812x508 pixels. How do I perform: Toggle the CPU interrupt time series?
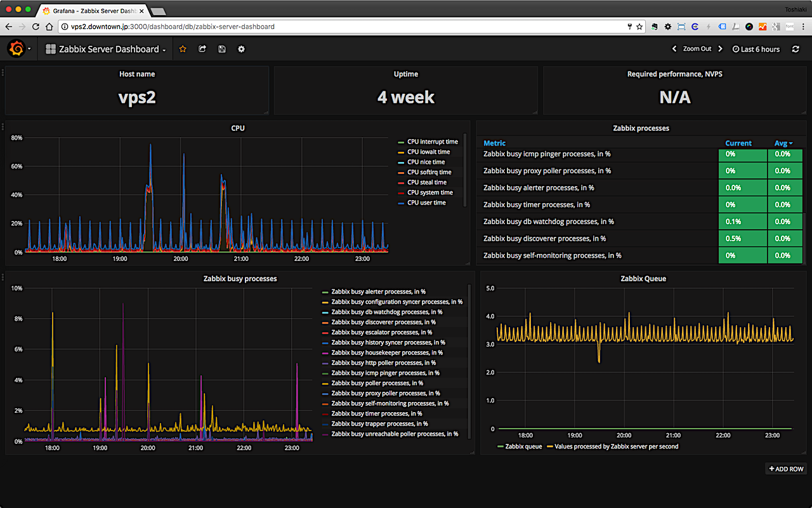point(432,142)
